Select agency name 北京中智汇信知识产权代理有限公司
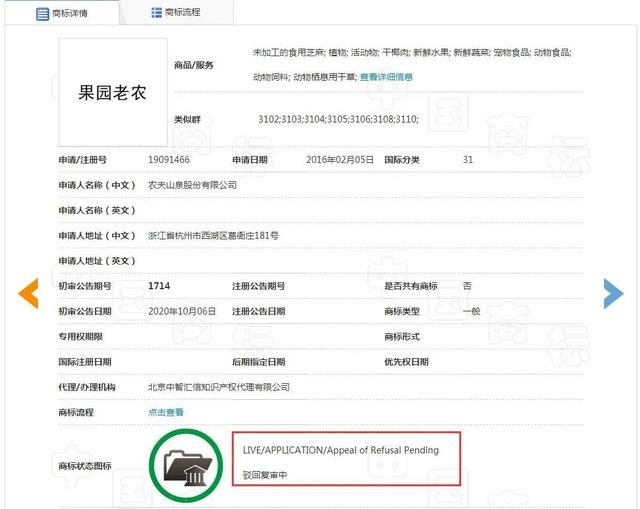This screenshot has height=509, width=640. [x=219, y=387]
